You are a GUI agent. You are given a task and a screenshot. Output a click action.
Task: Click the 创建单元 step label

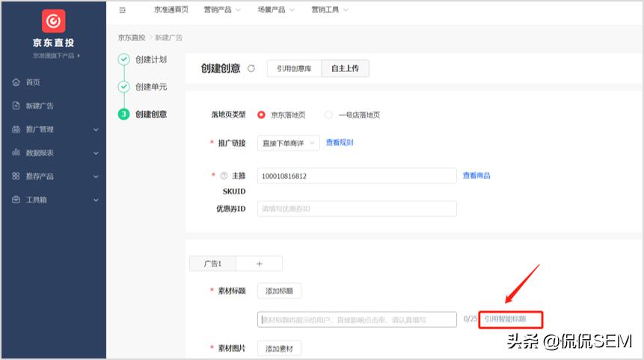[151, 87]
